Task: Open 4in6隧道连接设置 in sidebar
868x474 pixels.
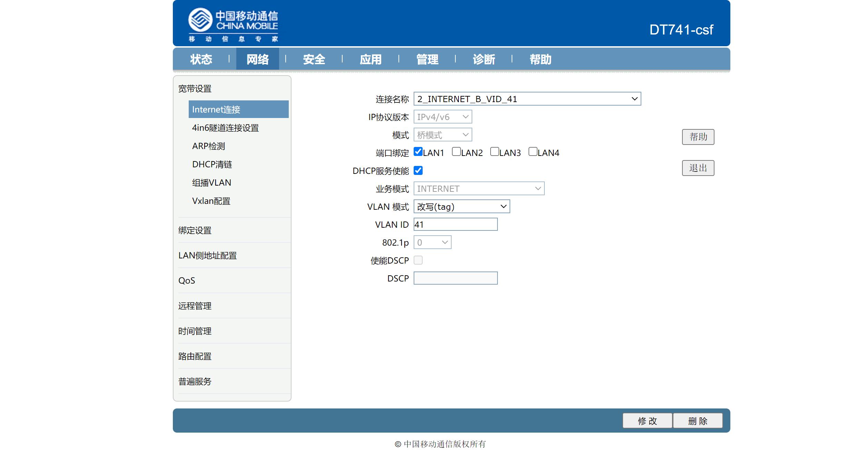Action: click(x=225, y=128)
